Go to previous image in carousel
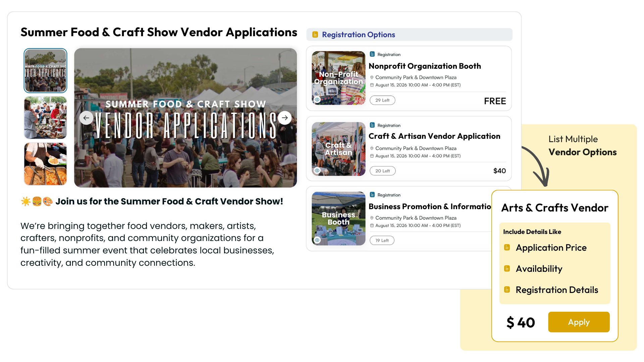Viewport: 644px width, 362px height. click(x=86, y=118)
